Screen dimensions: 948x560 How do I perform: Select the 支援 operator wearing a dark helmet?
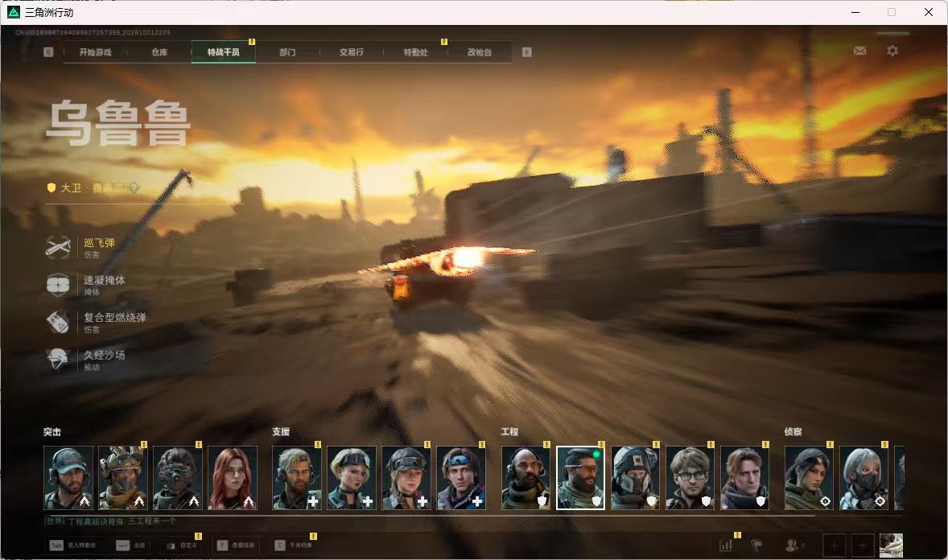pos(406,478)
